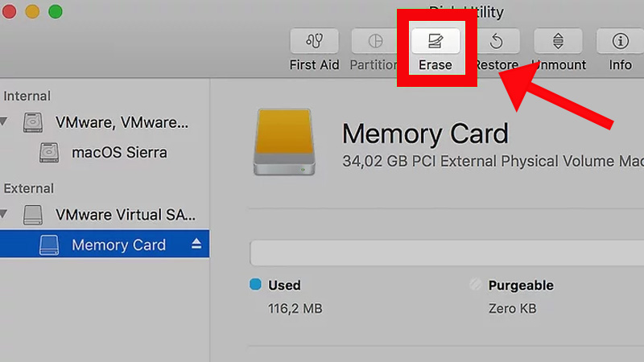Click the Erase toolbar icon
This screenshot has width=644, height=362.
point(436,41)
